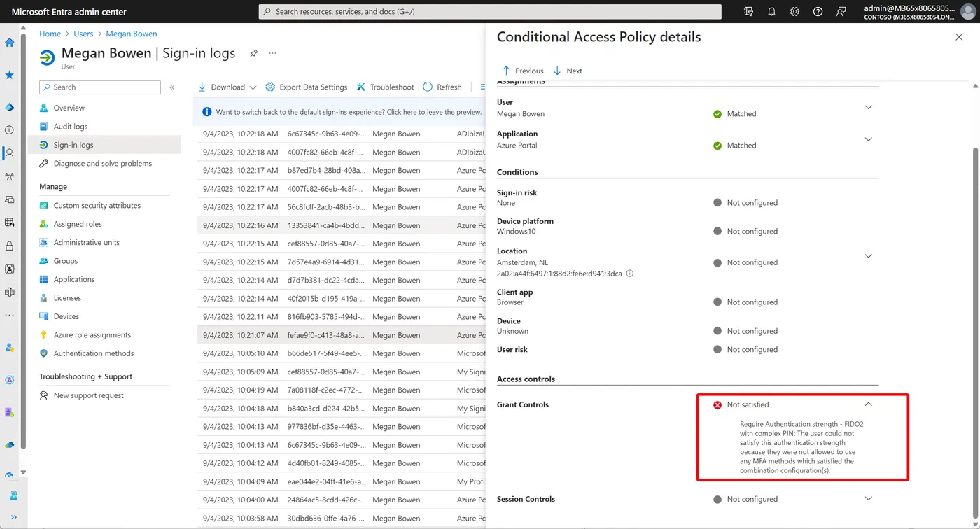This screenshot has height=529, width=980.
Task: Click Next in policy details panel
Action: click(x=568, y=71)
